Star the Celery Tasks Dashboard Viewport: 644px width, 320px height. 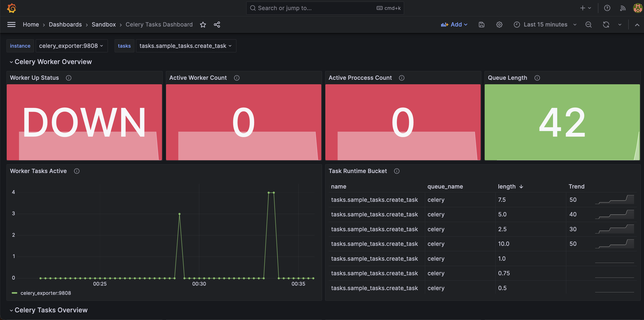(203, 24)
